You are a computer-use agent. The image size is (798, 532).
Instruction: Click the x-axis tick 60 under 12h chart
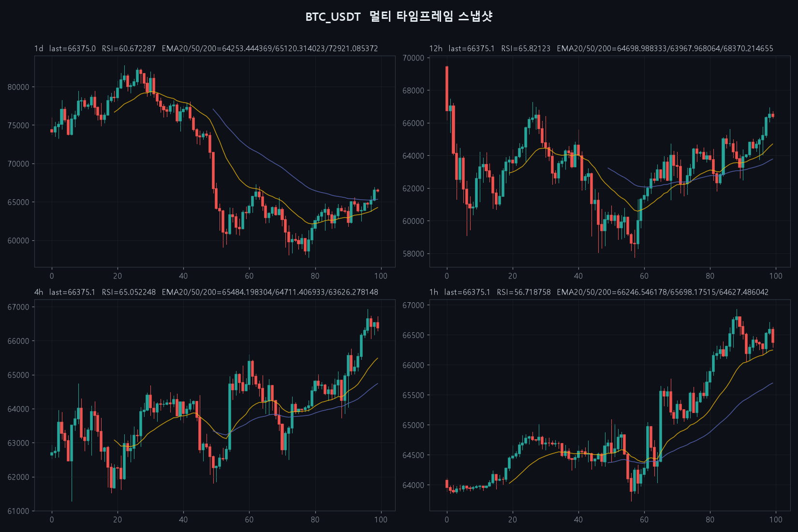click(x=644, y=276)
